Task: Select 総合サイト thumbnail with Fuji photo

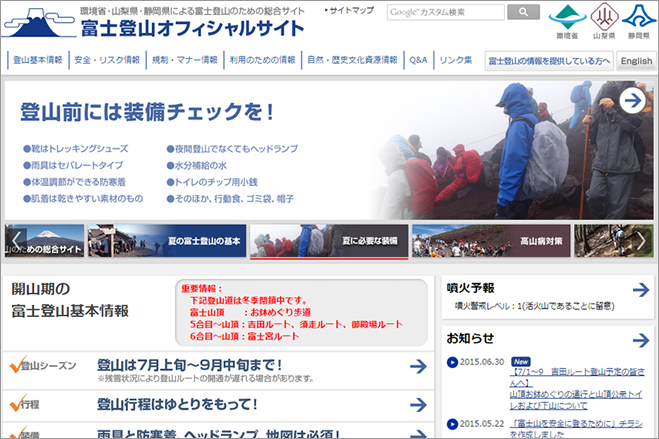Action: click(45, 241)
